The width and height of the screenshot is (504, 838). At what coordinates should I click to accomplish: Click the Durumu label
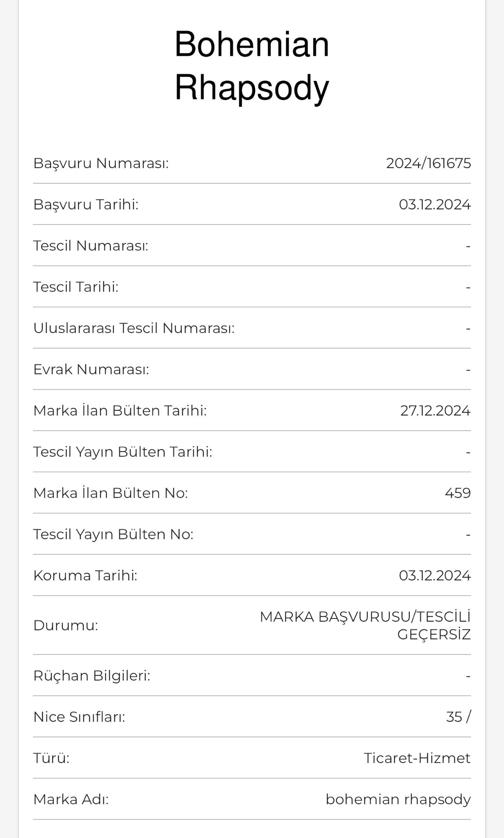66,625
